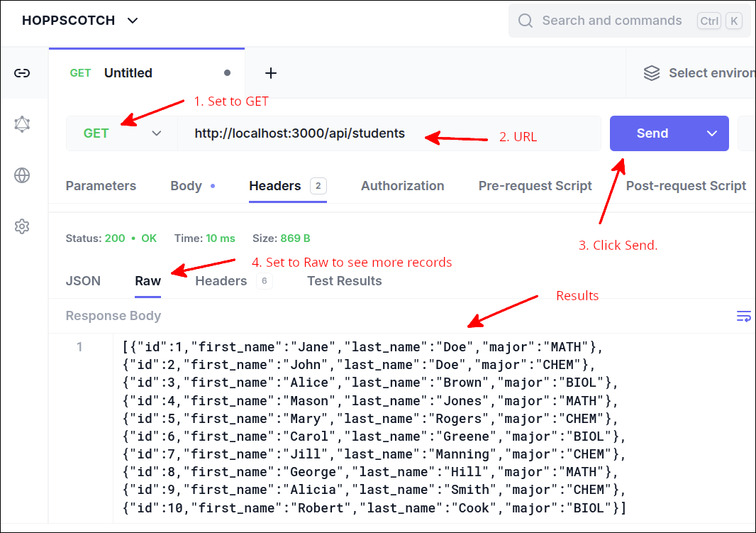Click the search magnifier icon
This screenshot has height=533, width=756.
click(x=526, y=21)
